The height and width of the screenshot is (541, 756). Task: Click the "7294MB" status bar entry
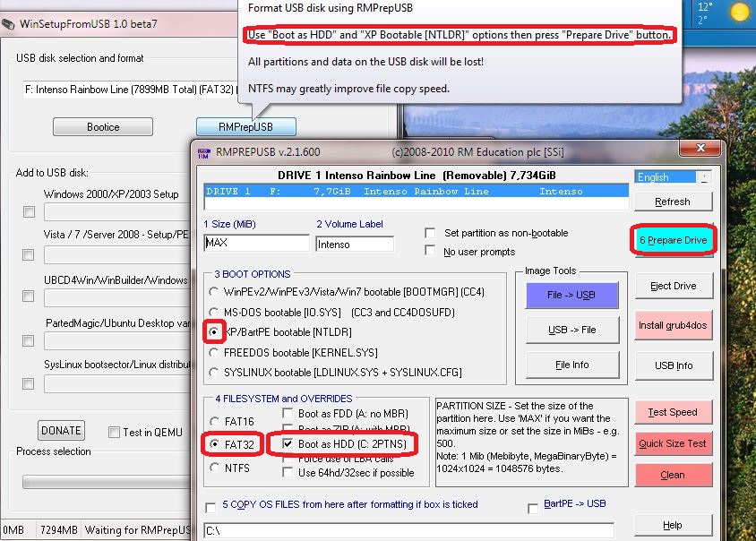point(59,530)
